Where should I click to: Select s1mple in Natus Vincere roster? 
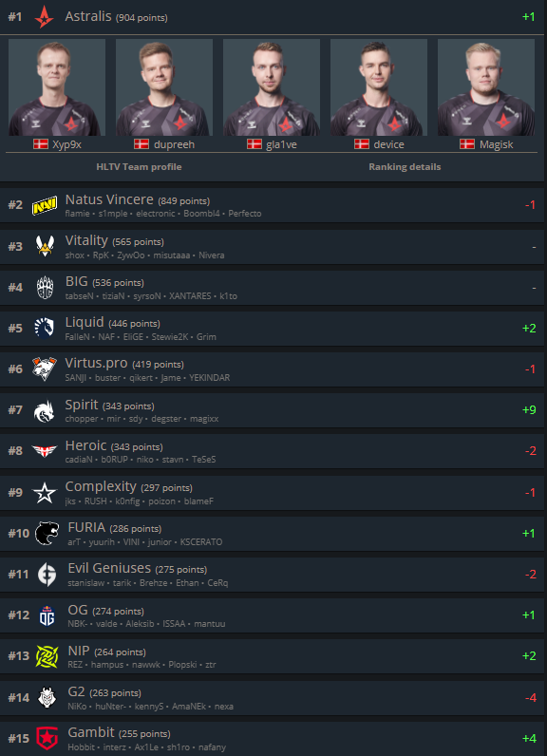[113, 214]
